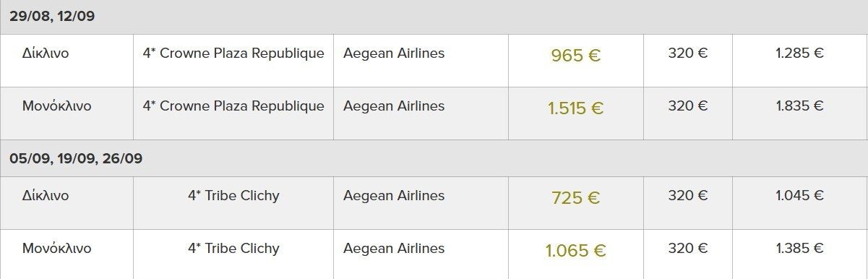Viewport: 868px width, 279px height.
Task: Select Δίκλινο room type for Tribe Clichy
Action: pos(46,196)
